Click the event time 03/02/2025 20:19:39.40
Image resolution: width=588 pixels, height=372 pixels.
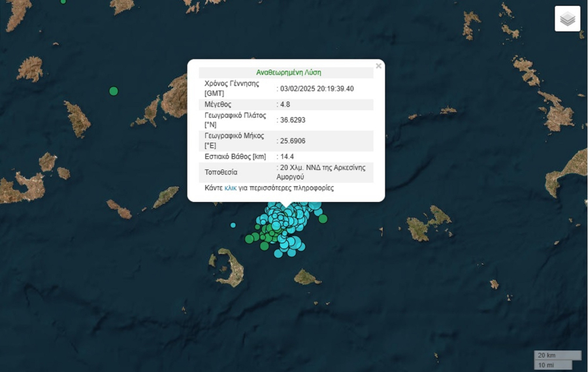click(317, 88)
